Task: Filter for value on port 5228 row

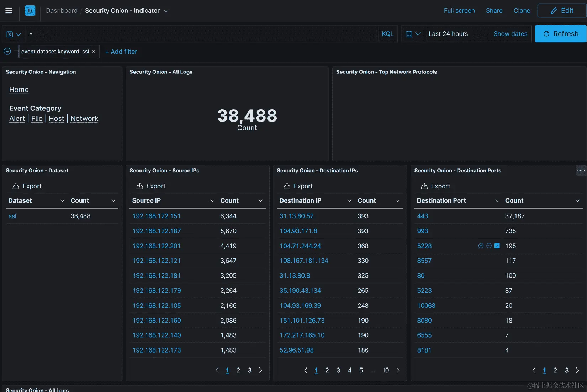Action: (481, 246)
